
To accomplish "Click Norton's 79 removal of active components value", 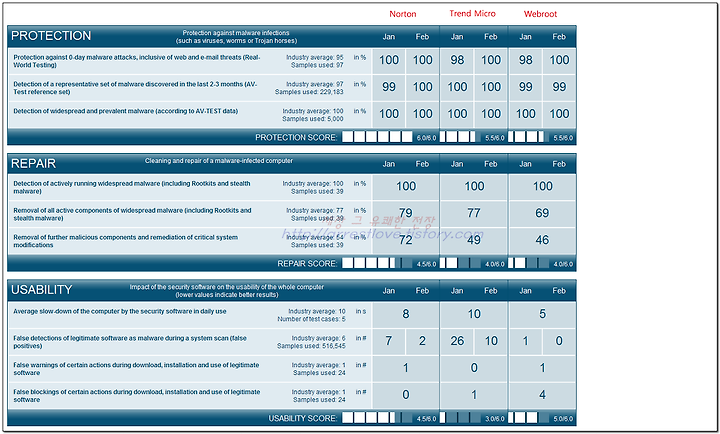I will tap(405, 213).
